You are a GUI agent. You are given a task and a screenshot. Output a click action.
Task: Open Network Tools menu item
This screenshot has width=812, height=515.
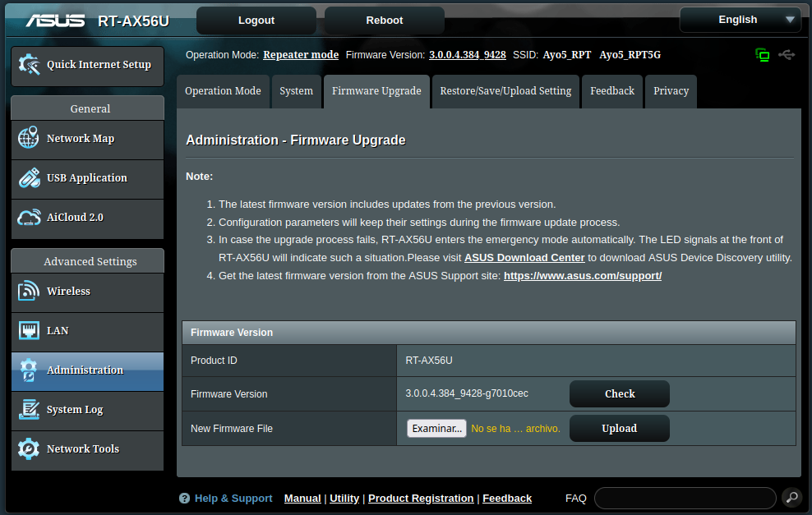(x=87, y=449)
